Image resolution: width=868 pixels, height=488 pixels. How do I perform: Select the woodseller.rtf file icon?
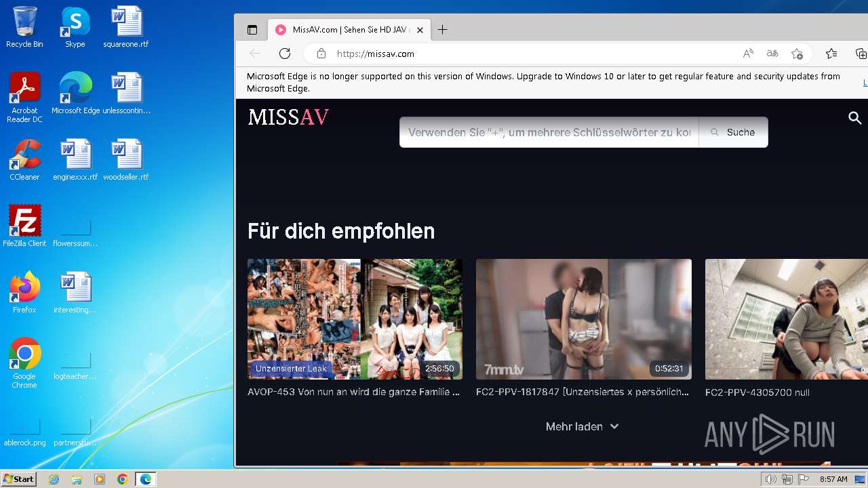pyautogui.click(x=126, y=160)
